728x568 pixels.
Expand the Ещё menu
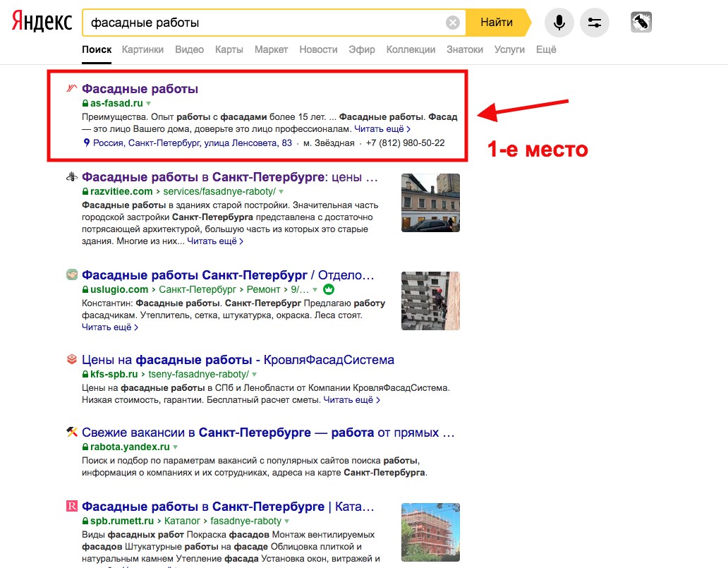[x=546, y=49]
